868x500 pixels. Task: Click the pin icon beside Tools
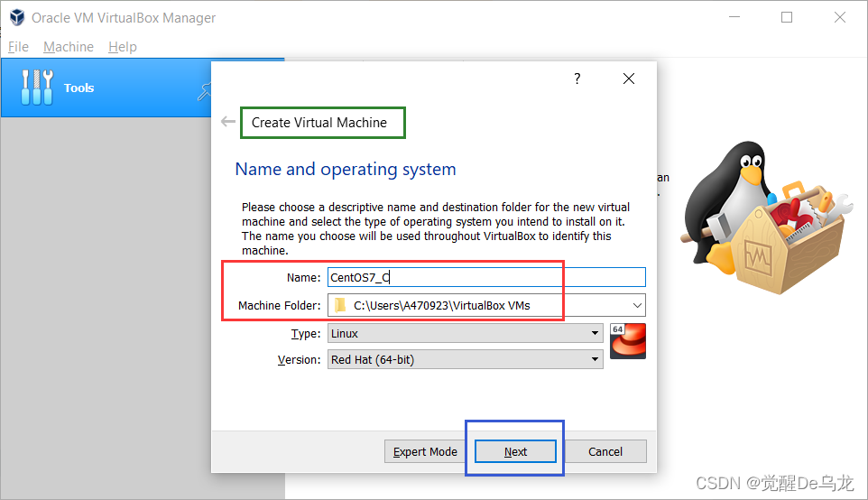(204, 91)
